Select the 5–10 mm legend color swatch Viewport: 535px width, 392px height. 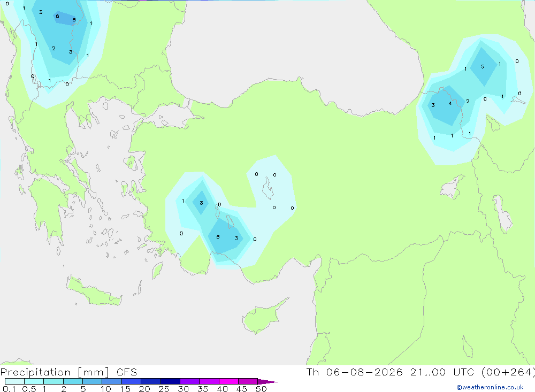(x=93, y=381)
